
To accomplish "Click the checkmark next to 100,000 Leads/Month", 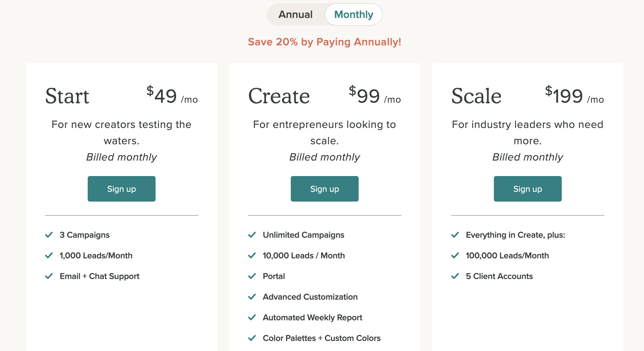I will (455, 255).
